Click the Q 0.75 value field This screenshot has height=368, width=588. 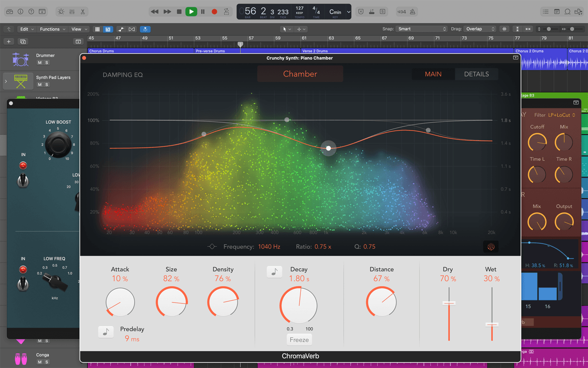(369, 247)
